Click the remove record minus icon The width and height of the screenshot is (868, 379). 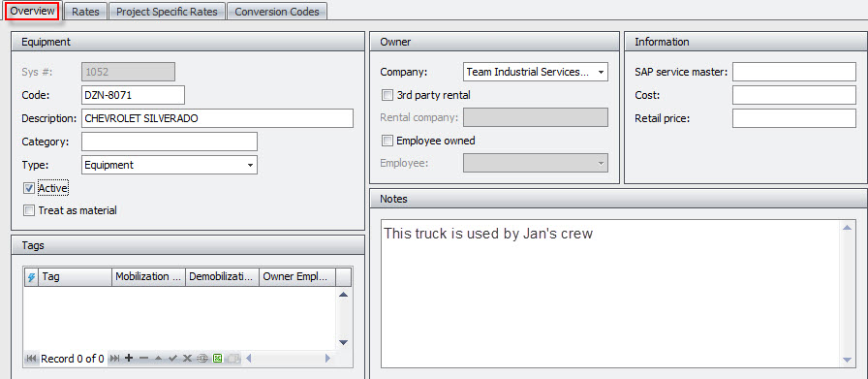pyautogui.click(x=144, y=359)
